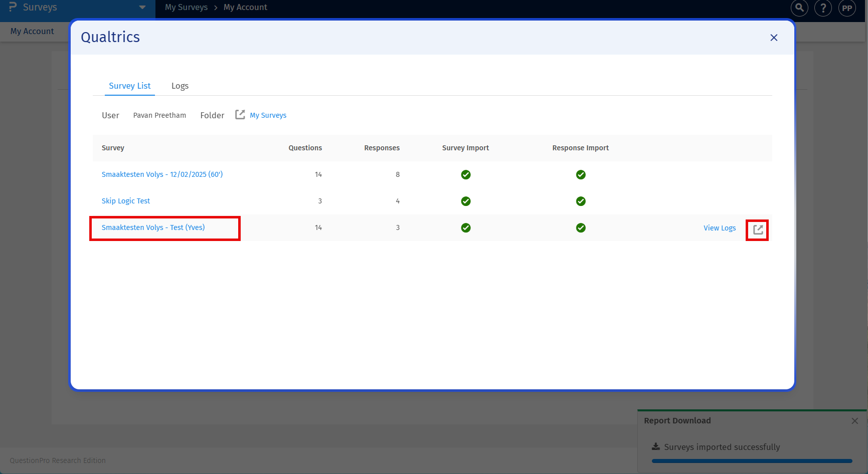Viewport: 868px width, 474px height.
Task: Open the My Account tab behind dialog
Action: point(32,31)
